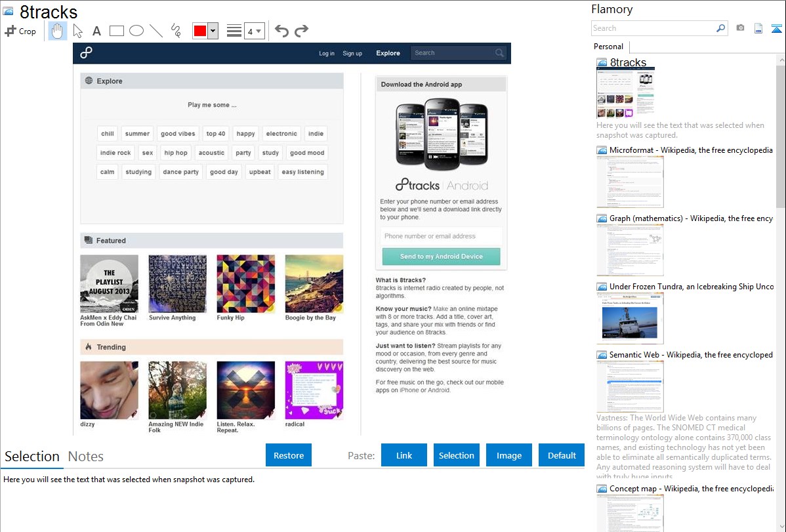Open the Boogie by the Bay mix
The height and width of the screenshot is (532, 786).
pos(314,284)
